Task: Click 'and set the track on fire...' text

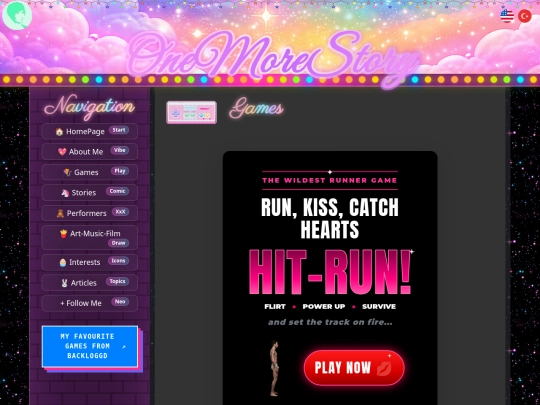Action: pyautogui.click(x=330, y=322)
